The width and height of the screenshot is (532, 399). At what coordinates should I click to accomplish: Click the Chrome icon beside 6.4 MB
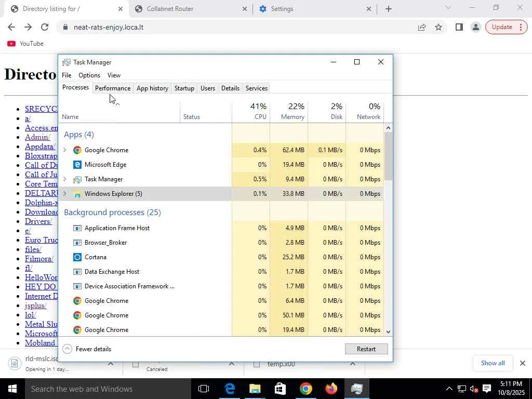pyautogui.click(x=77, y=301)
